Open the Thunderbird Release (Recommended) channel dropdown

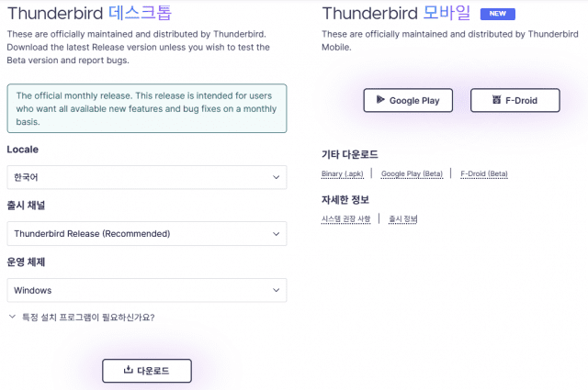[x=146, y=233]
